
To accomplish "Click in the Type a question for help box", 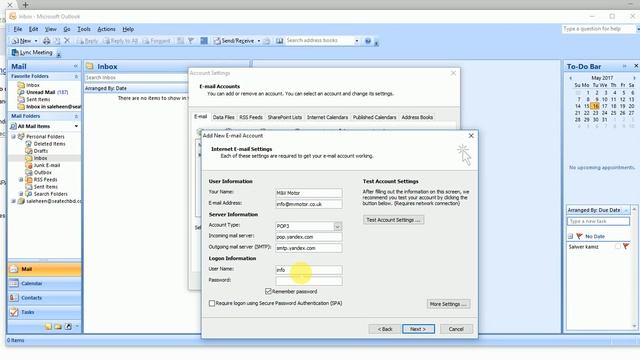I will [x=598, y=29].
